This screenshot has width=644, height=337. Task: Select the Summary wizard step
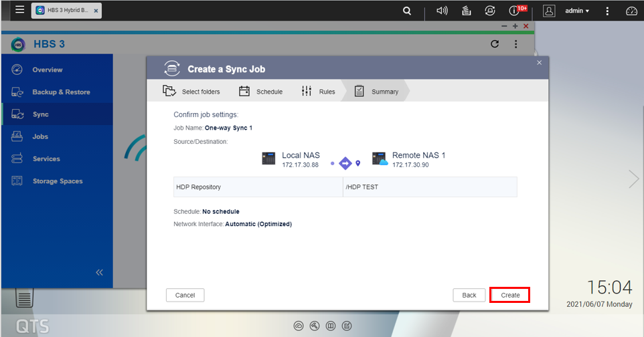point(376,91)
